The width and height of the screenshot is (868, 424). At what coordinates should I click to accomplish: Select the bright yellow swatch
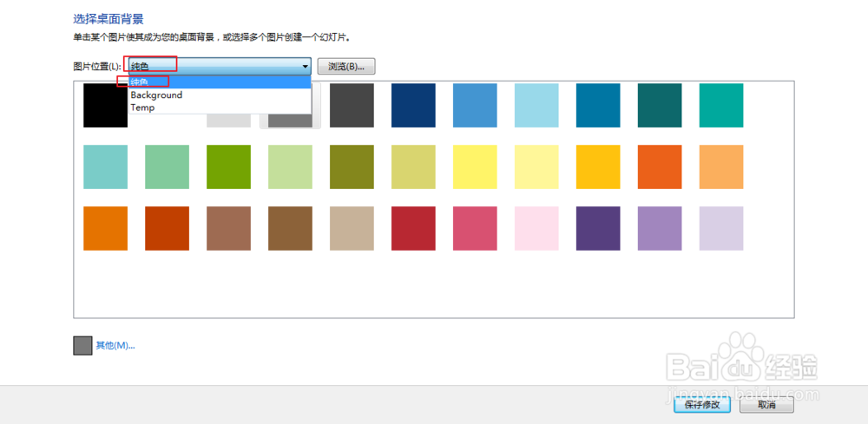(x=475, y=167)
